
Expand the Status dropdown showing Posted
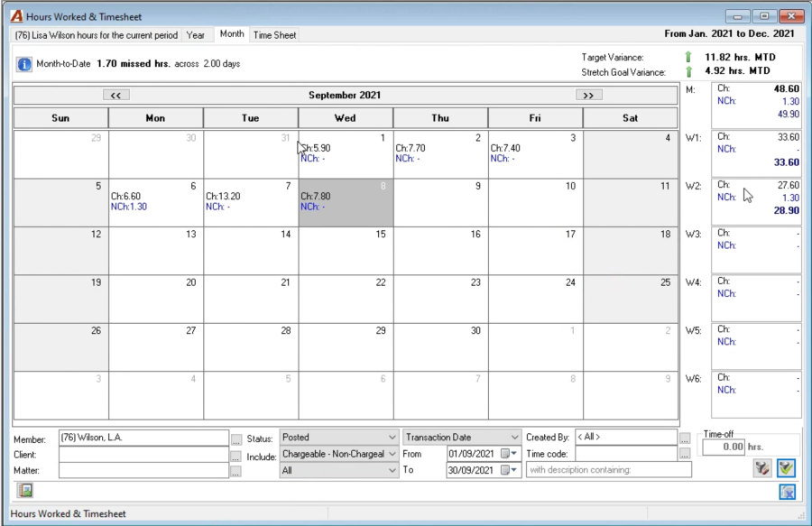[x=392, y=438]
